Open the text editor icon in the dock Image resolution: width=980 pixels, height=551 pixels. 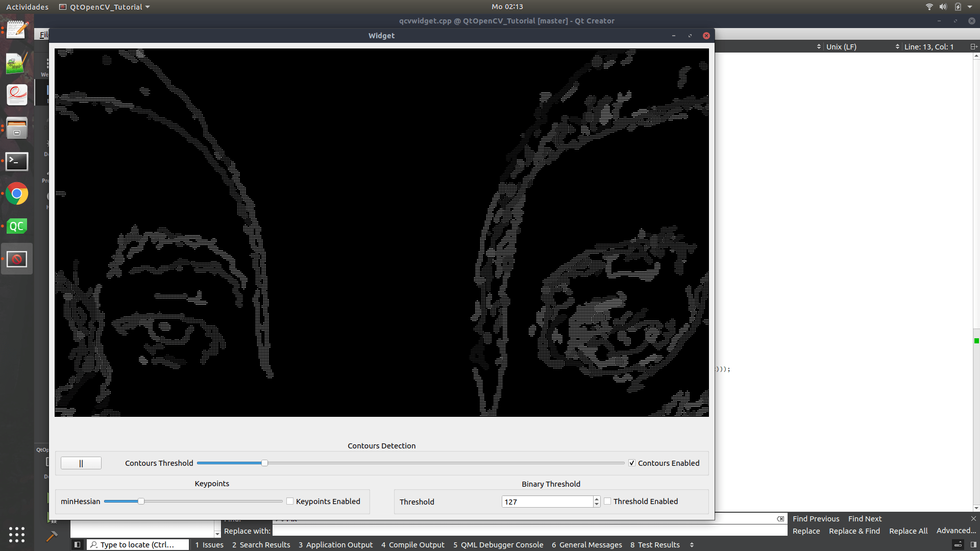17,29
